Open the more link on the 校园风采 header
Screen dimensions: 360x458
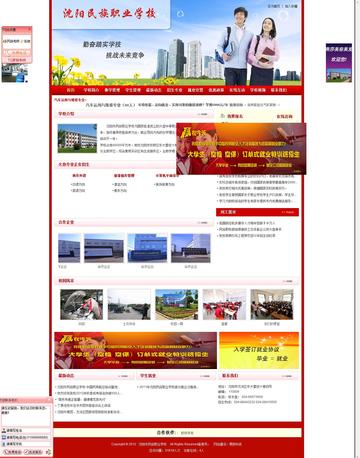(x=287, y=281)
